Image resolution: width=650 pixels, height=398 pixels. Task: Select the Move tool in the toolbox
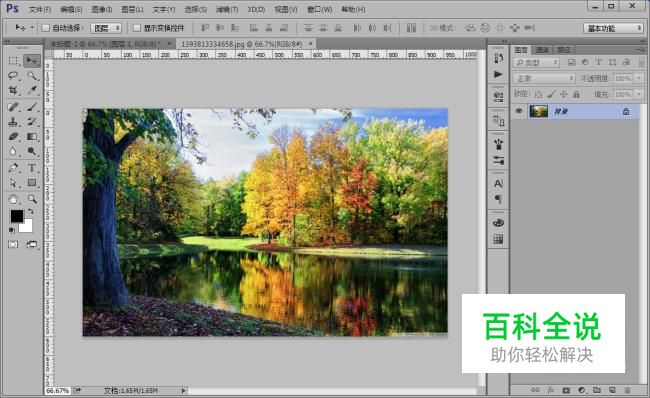click(x=32, y=61)
